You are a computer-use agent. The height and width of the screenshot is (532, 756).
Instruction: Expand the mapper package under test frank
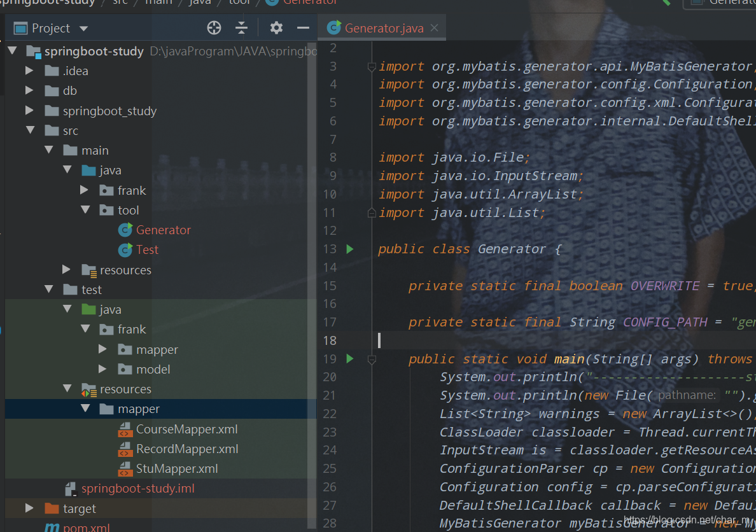102,349
